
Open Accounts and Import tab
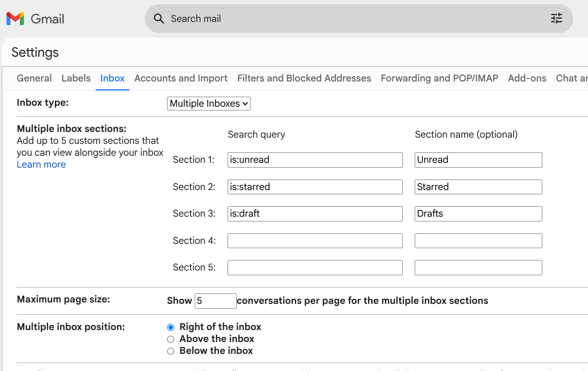181,78
